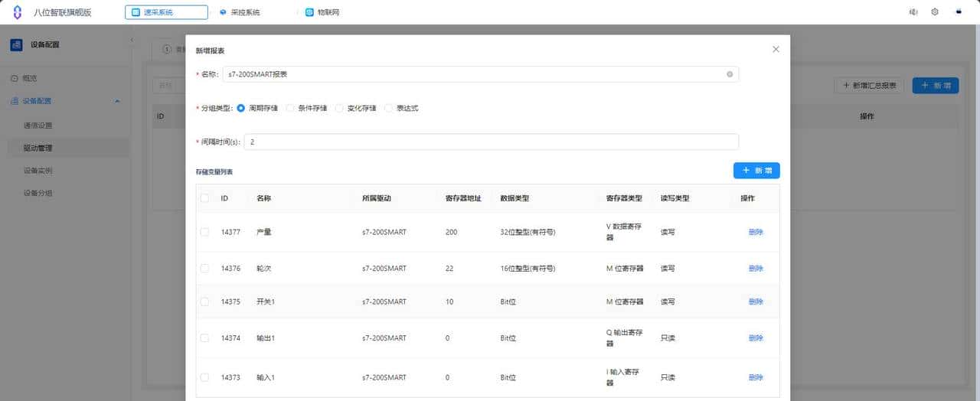980x401 pixels.
Task: Click the 读写类型 column header
Action: click(675, 198)
